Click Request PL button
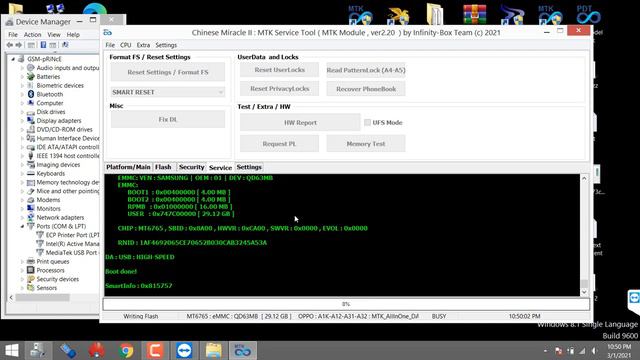This screenshot has width=640, height=360. [x=280, y=144]
